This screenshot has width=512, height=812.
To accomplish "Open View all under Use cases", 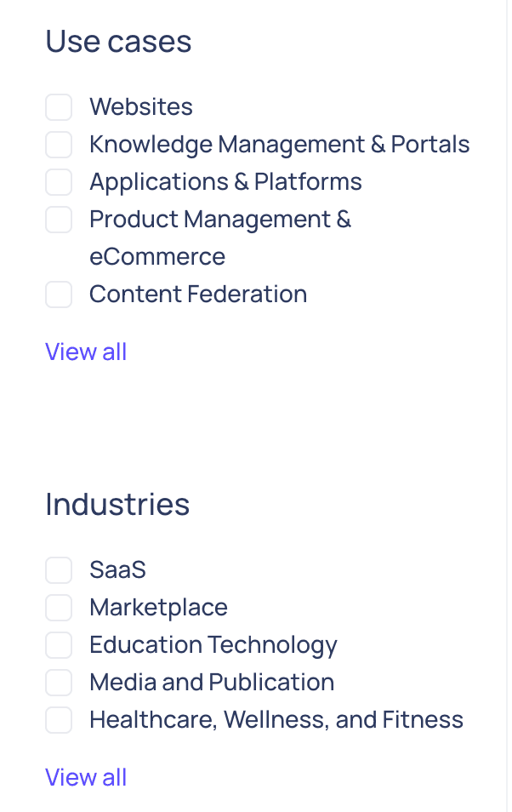I will [x=86, y=352].
